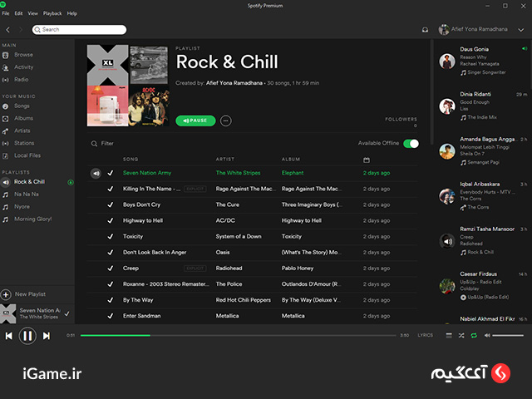Toggle Available Offline switch
The width and height of the screenshot is (532, 399).
411,144
